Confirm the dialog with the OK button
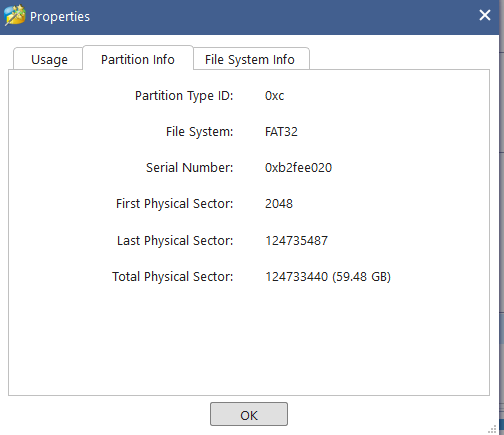 coord(249,415)
